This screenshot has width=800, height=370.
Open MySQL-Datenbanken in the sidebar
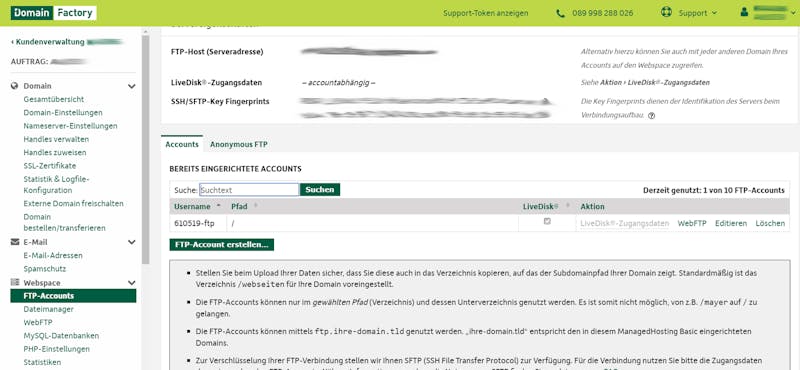click(x=61, y=336)
